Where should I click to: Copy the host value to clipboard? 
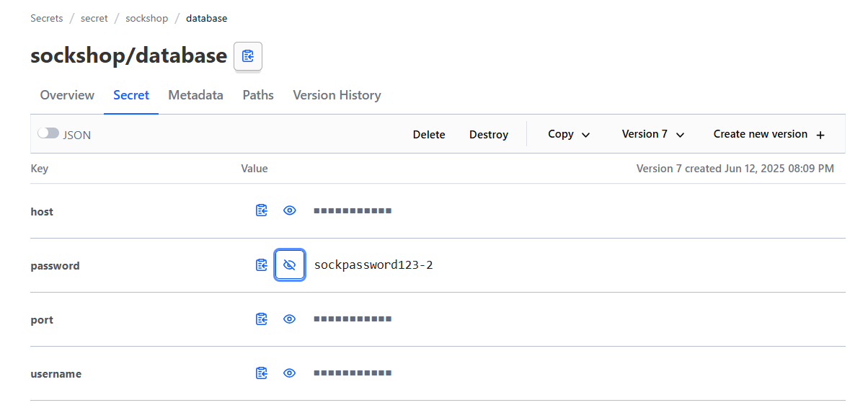click(262, 210)
